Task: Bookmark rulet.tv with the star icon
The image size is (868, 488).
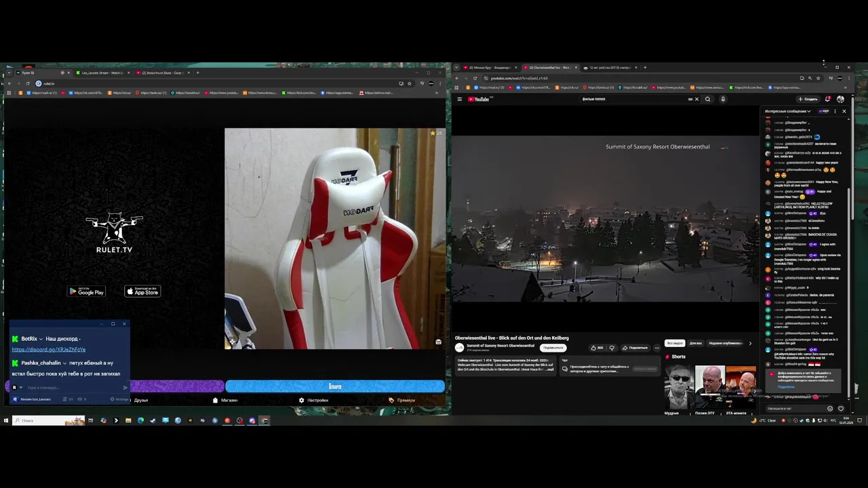Action: click(409, 83)
